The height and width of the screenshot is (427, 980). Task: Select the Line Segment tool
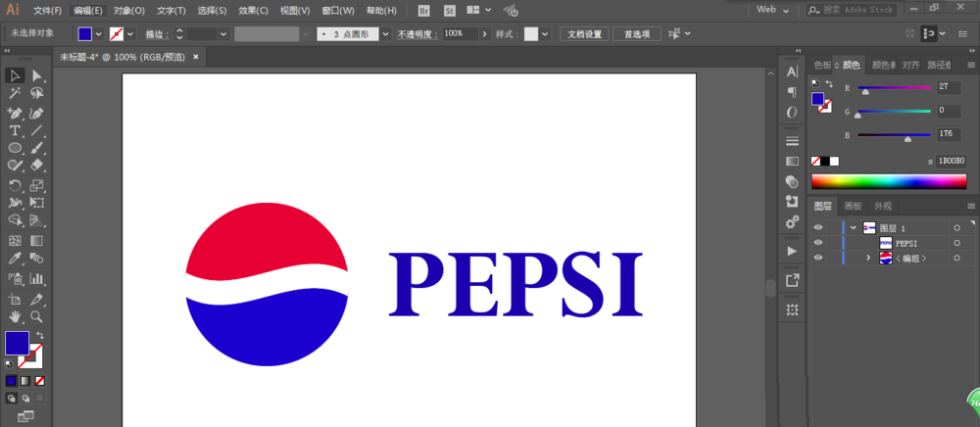pos(37,130)
